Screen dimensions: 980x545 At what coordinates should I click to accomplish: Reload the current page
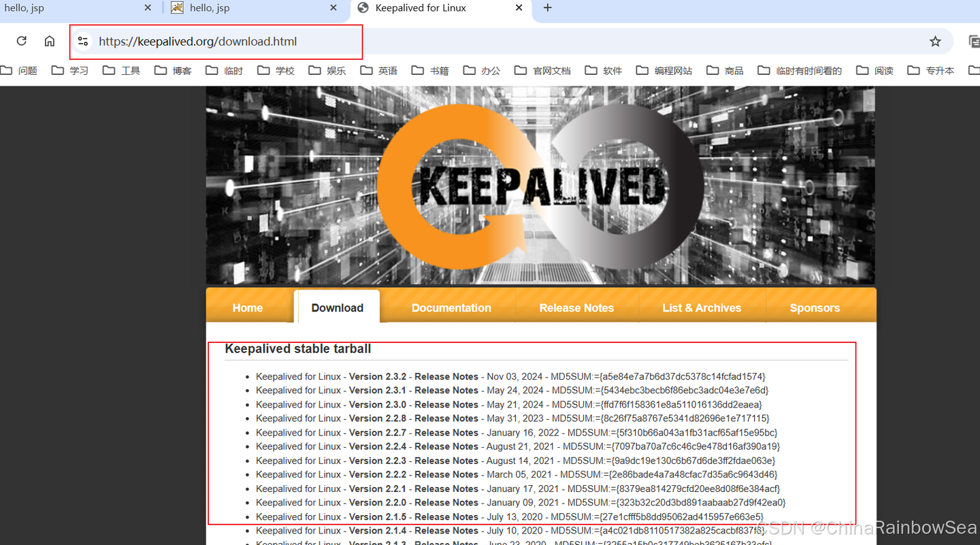tap(21, 41)
